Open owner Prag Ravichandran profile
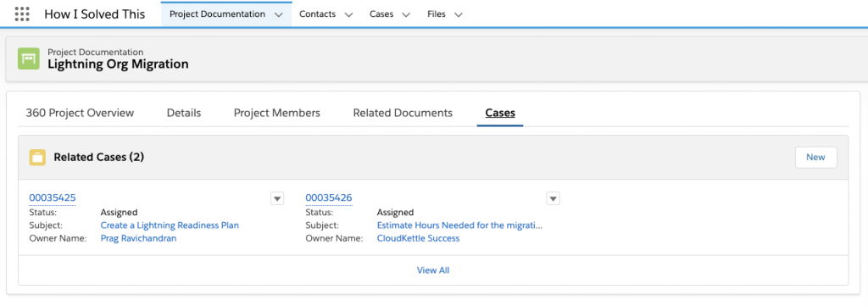 coord(138,238)
